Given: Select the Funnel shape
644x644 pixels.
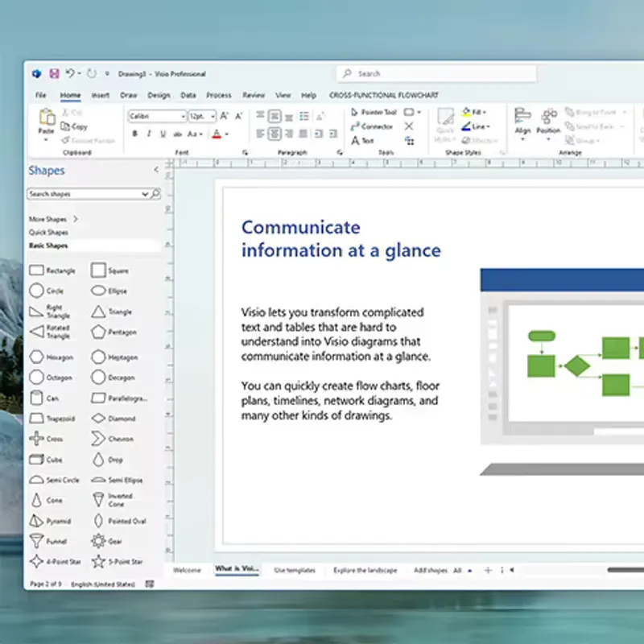Looking at the screenshot, I should (x=48, y=541).
